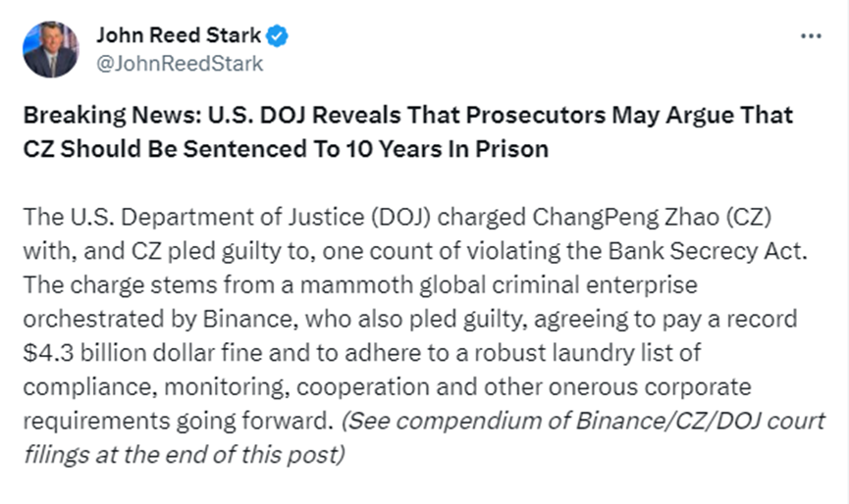Open the three-dot more options menu
The width and height of the screenshot is (849, 504).
(x=811, y=36)
